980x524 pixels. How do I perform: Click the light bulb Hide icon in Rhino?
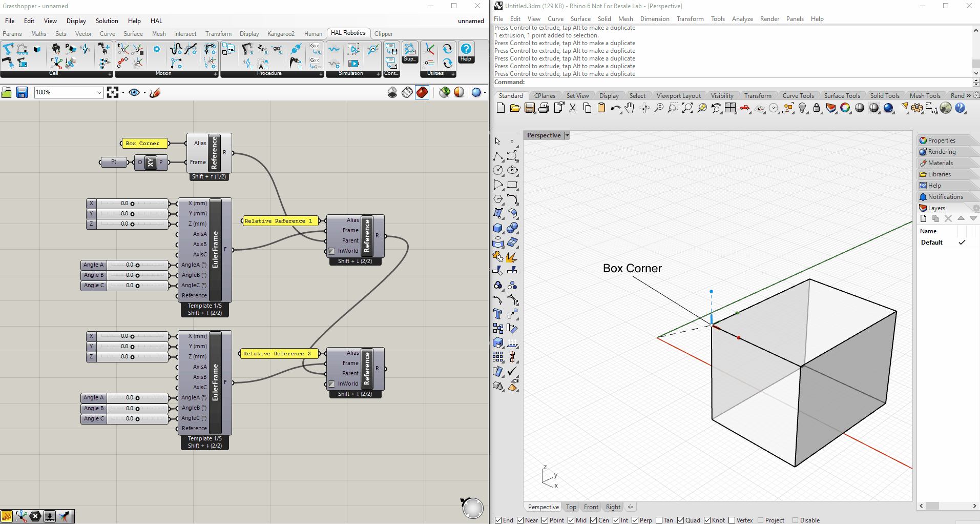(803, 108)
